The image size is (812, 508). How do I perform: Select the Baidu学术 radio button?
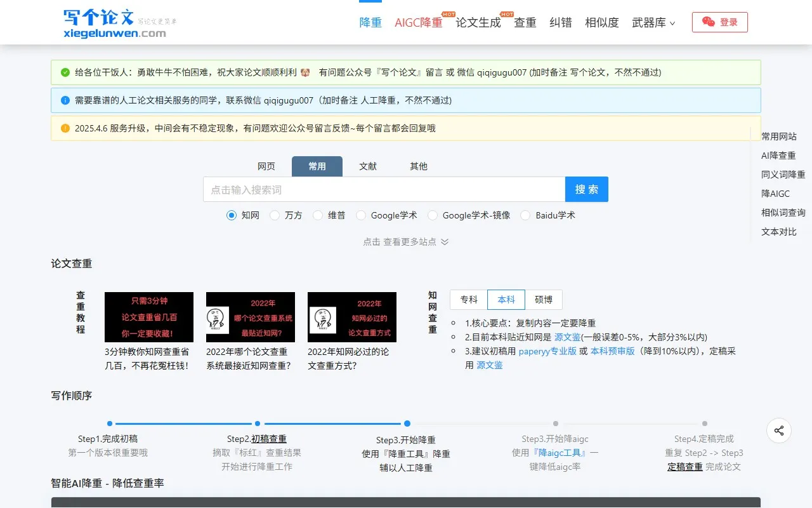click(x=525, y=215)
